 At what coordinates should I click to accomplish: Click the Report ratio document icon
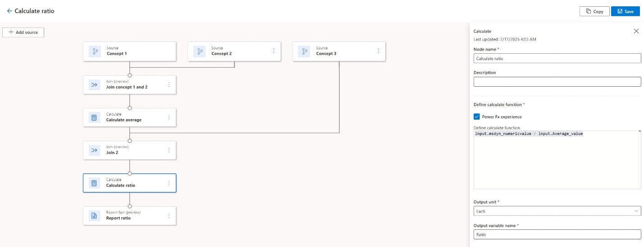tap(94, 216)
